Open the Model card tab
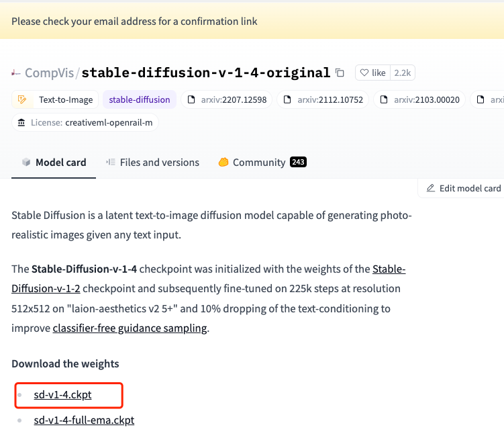The height and width of the screenshot is (444, 504). tap(54, 163)
